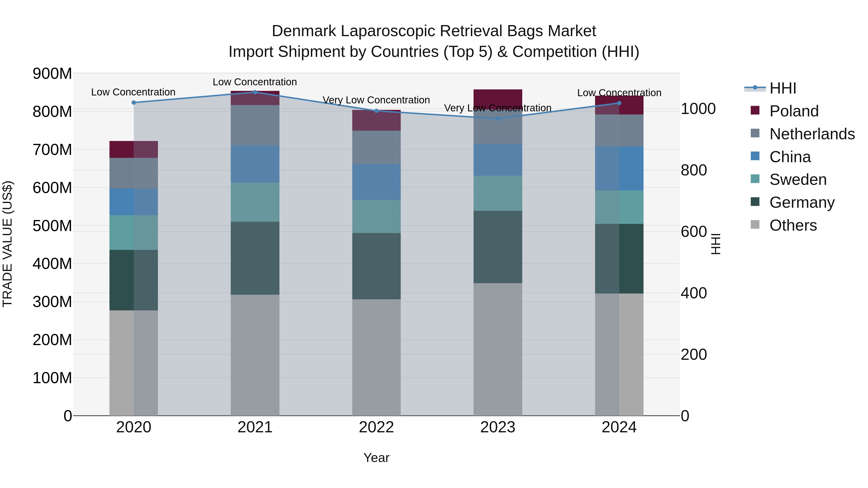This screenshot has height=488, width=868.
Task: Click the 2023 'Very Low Concentration' annotation
Action: [498, 108]
